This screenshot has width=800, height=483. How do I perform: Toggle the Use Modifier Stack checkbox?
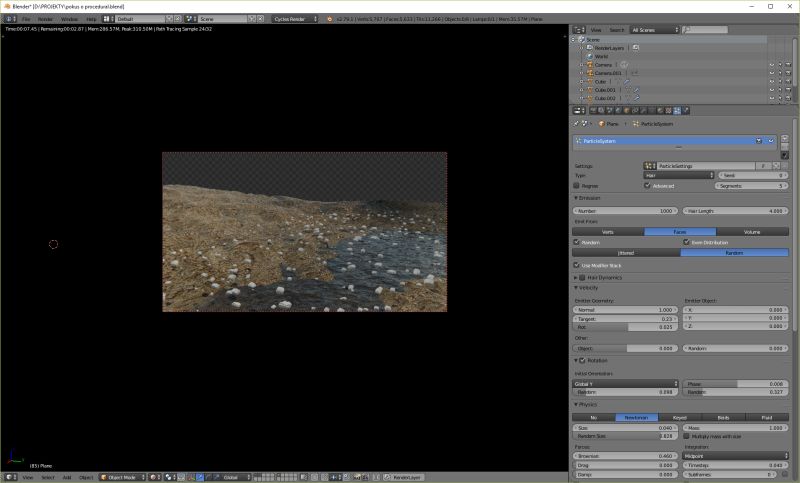(x=577, y=265)
